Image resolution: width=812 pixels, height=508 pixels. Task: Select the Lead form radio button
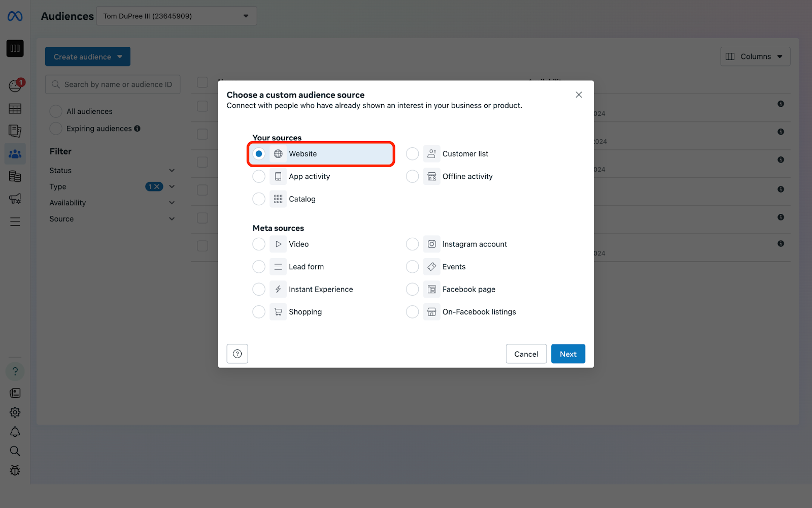(259, 267)
